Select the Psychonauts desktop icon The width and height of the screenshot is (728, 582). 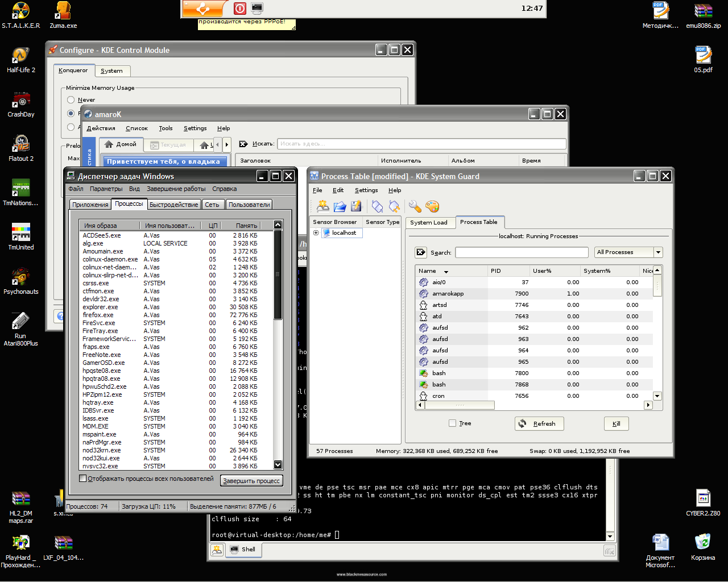(x=21, y=281)
